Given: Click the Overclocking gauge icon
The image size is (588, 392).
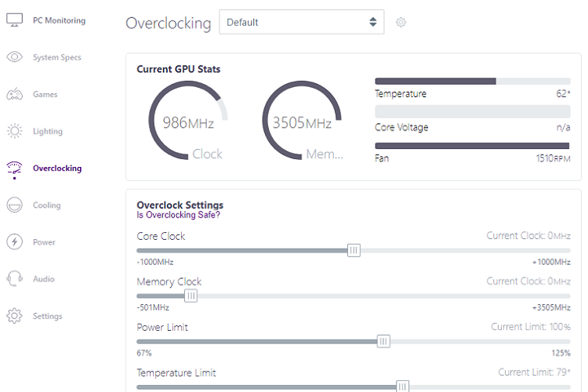Looking at the screenshot, I should (14, 169).
